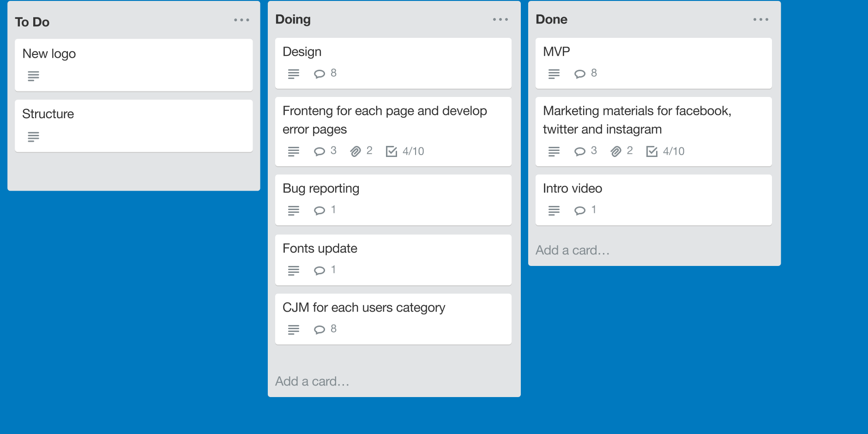Click the To Do list title
Image resolution: width=868 pixels, height=434 pixels.
32,22
